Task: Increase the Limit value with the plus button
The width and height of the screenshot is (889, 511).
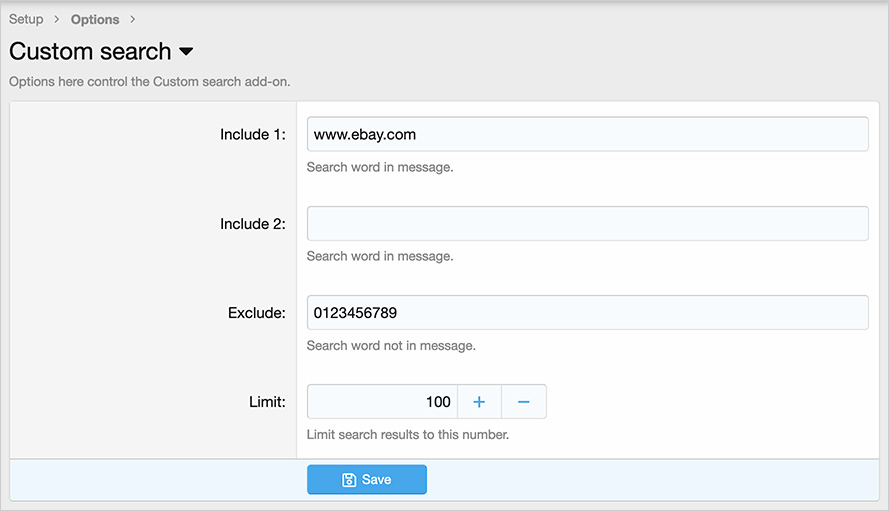Action: click(x=479, y=402)
